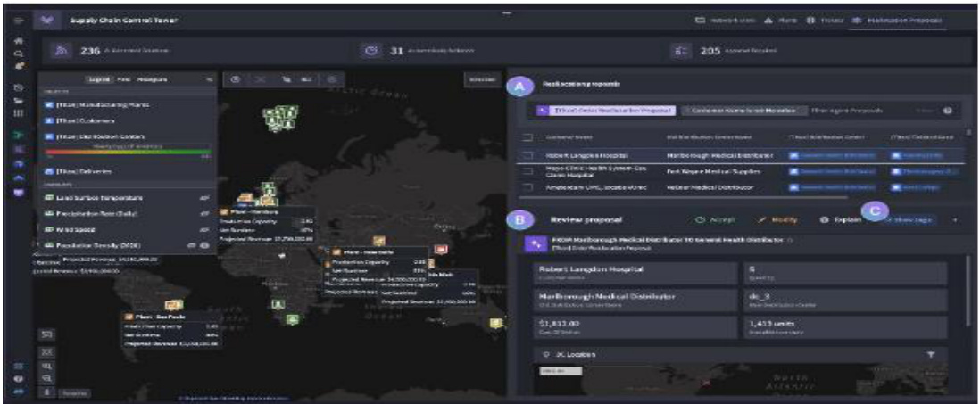Open the folder icon in the sidebar
Image resolution: width=980 pixels, height=404 pixels.
click(19, 100)
